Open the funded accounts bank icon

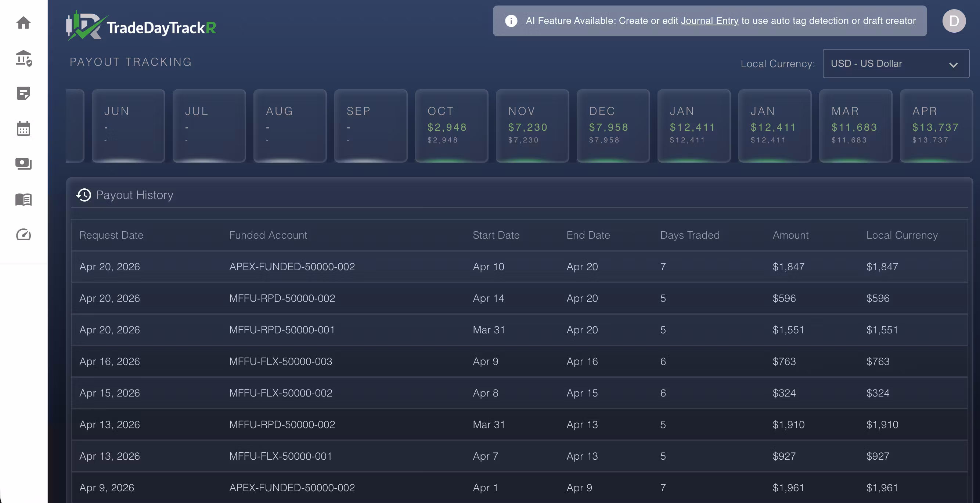pyautogui.click(x=24, y=58)
